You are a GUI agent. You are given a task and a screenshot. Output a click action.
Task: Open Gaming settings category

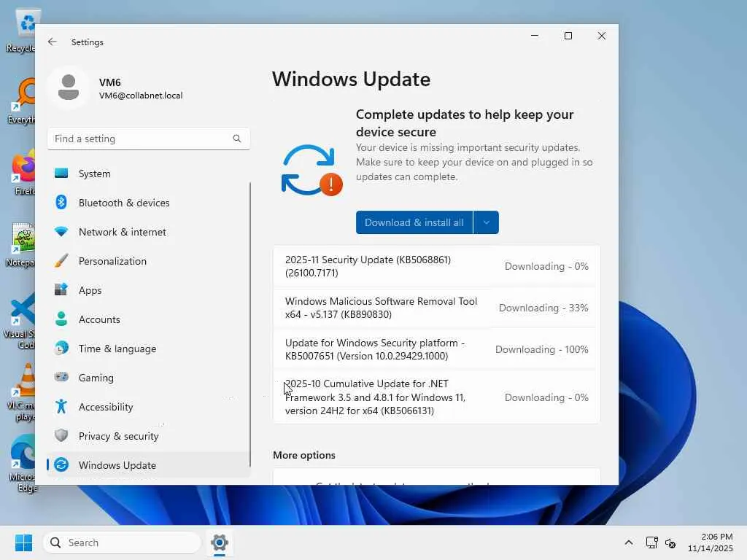tap(148, 378)
